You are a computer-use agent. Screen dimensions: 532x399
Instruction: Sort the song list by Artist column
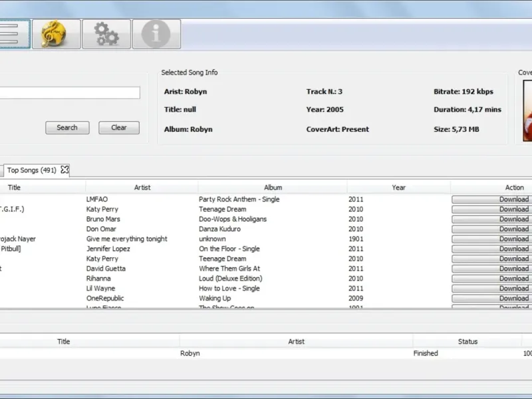142,188
